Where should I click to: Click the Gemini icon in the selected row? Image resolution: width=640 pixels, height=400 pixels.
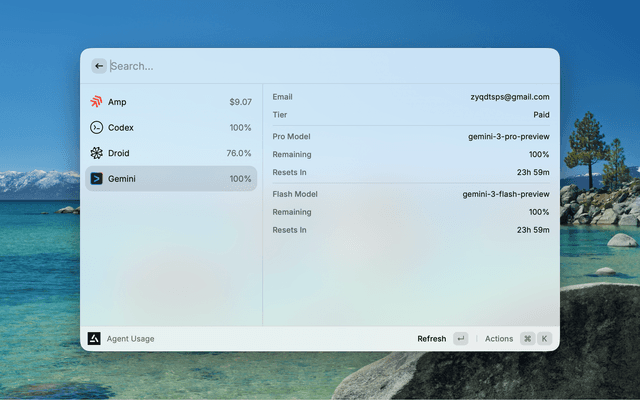[x=96, y=179]
